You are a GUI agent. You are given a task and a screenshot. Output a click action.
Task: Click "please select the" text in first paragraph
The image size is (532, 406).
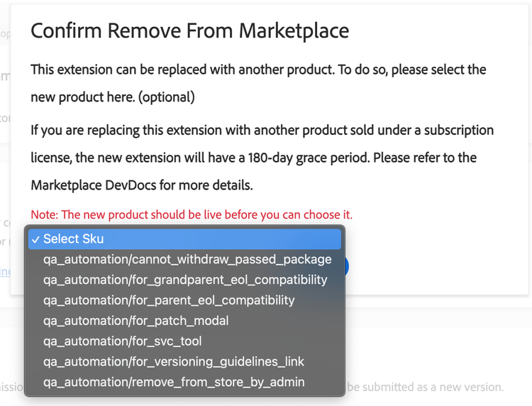point(438,70)
